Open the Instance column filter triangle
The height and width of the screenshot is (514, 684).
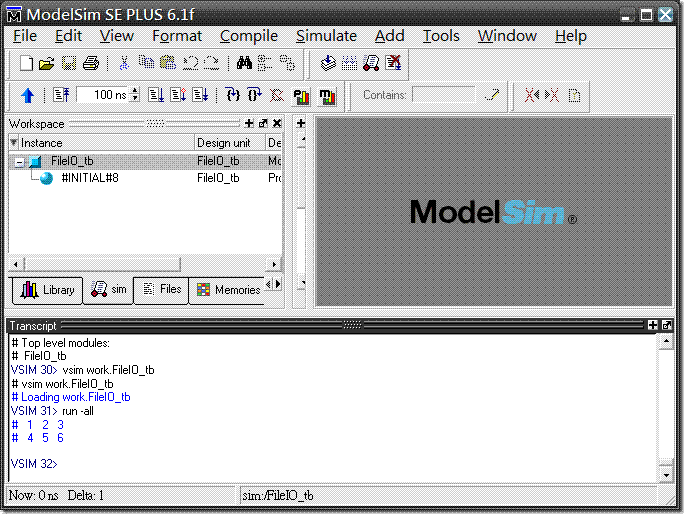(14, 142)
